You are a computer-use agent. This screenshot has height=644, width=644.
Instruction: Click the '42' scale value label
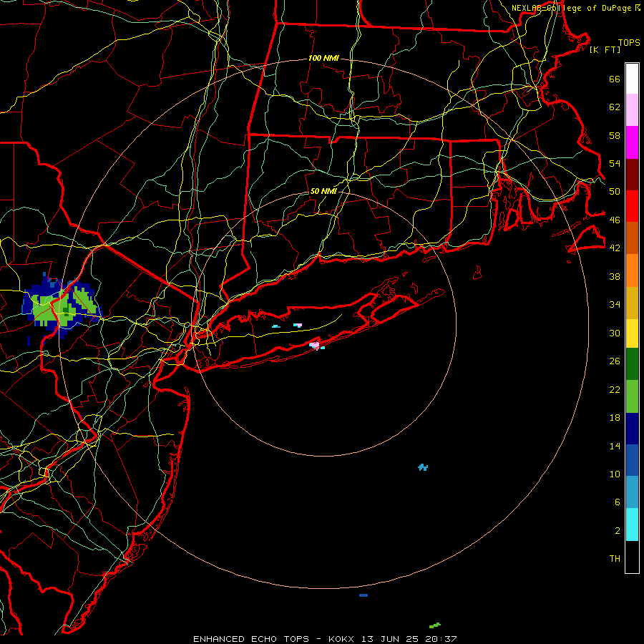615,248
